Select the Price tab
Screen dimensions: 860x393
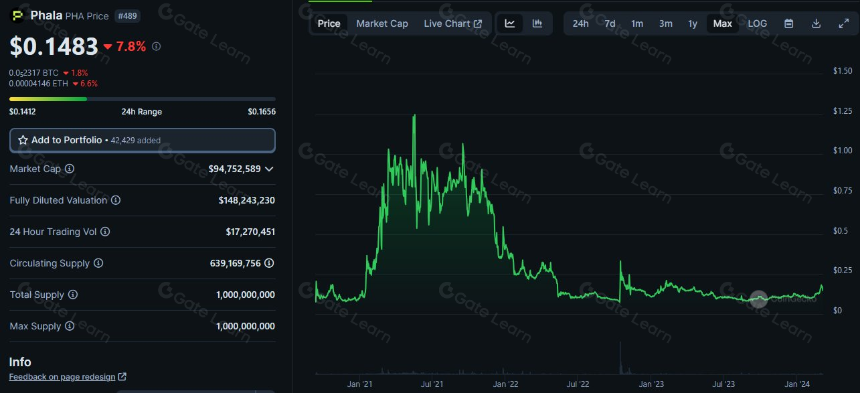[x=329, y=24]
